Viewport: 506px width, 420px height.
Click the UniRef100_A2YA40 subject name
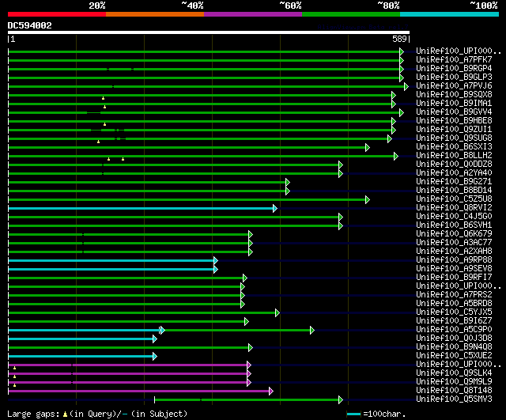[x=454, y=172]
